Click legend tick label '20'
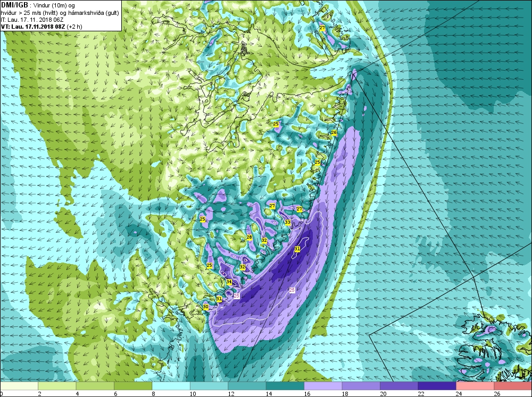 pos(383,394)
